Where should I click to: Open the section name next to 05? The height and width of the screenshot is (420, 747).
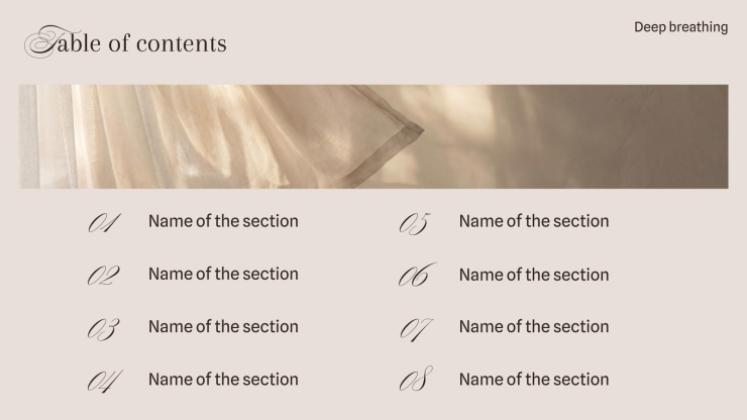click(533, 221)
